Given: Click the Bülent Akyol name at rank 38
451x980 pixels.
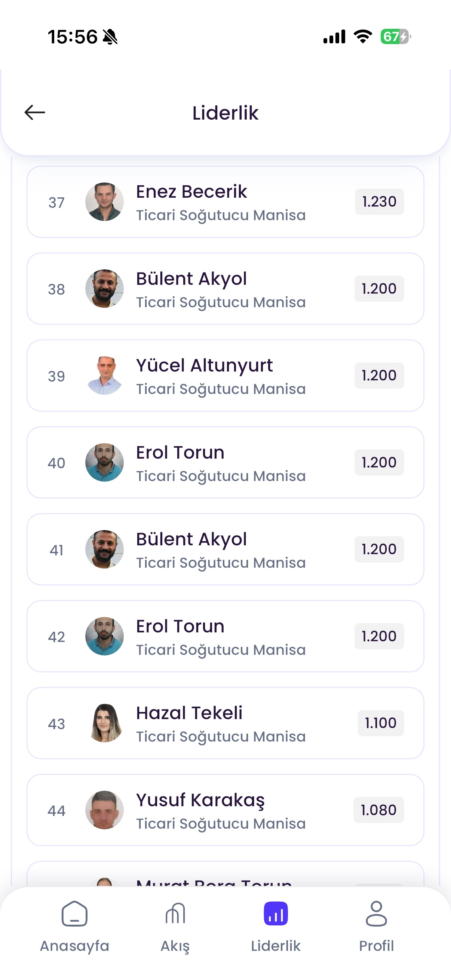Looking at the screenshot, I should [x=191, y=278].
